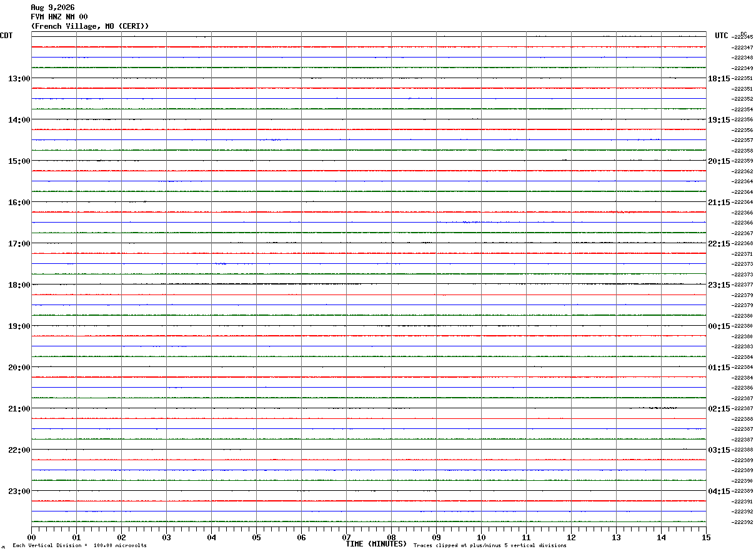Click the 18:15 UTC time label
756x554 pixels.
pyautogui.click(x=719, y=79)
